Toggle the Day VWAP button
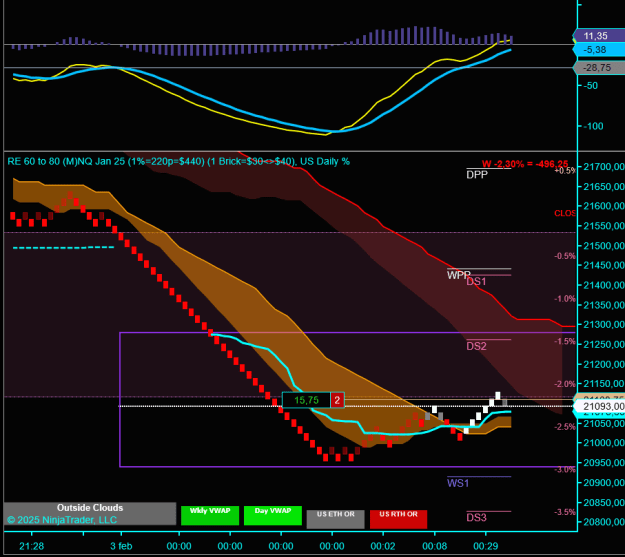Screen dimensions: 625x557 pos(273,516)
